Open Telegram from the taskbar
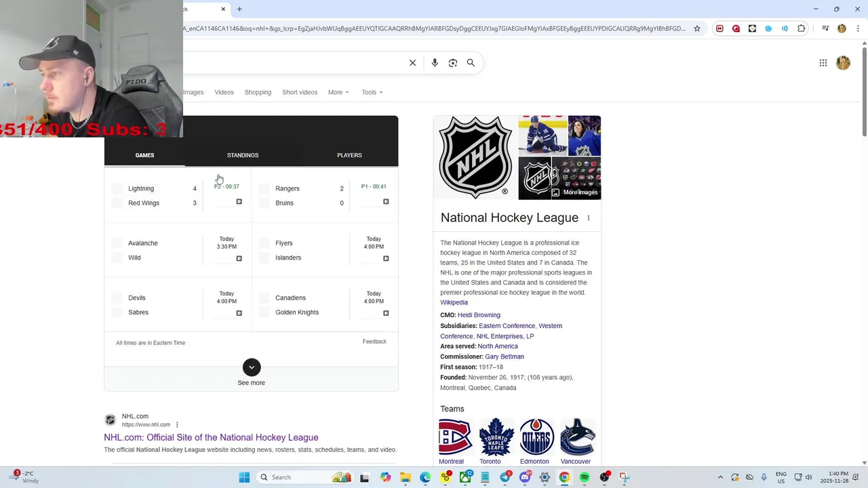 click(505, 477)
